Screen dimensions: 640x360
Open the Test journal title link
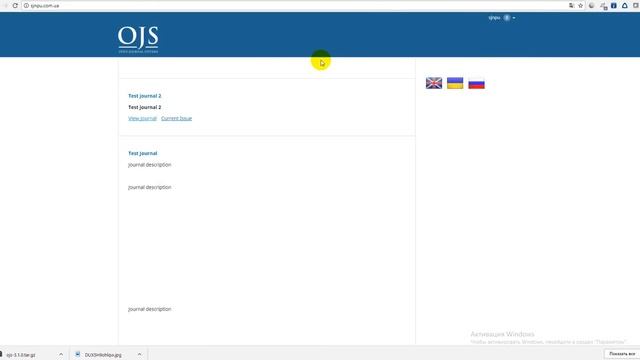(x=142, y=153)
